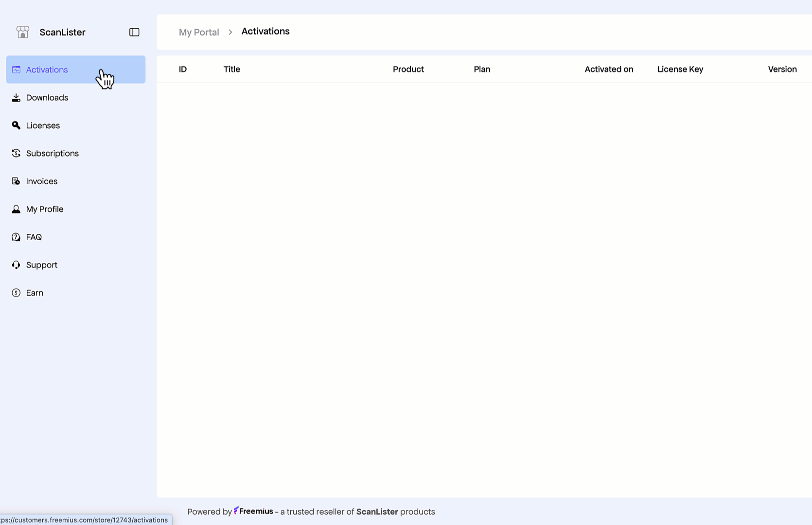812x525 pixels.
Task: Click the Licenses key icon
Action: [16, 125]
